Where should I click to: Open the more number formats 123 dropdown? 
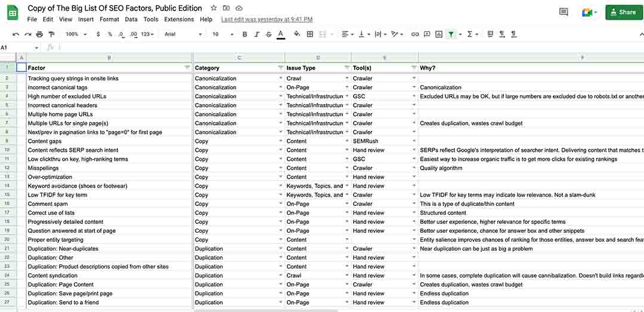pos(147,35)
